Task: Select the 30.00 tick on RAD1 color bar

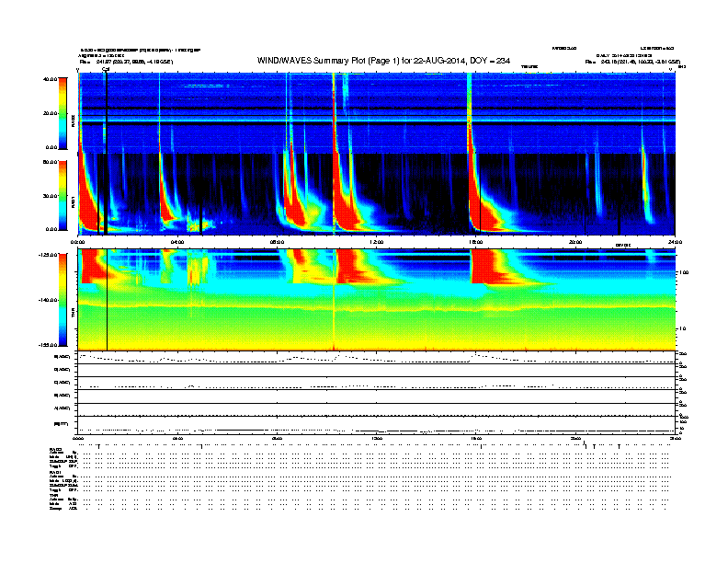Action: click(x=50, y=196)
